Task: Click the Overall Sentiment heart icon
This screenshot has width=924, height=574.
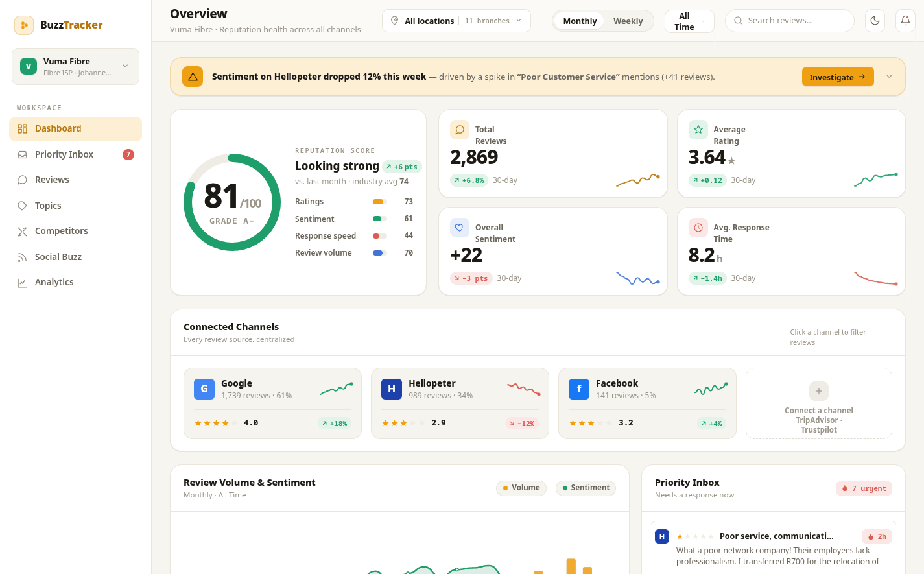Action: tap(460, 228)
